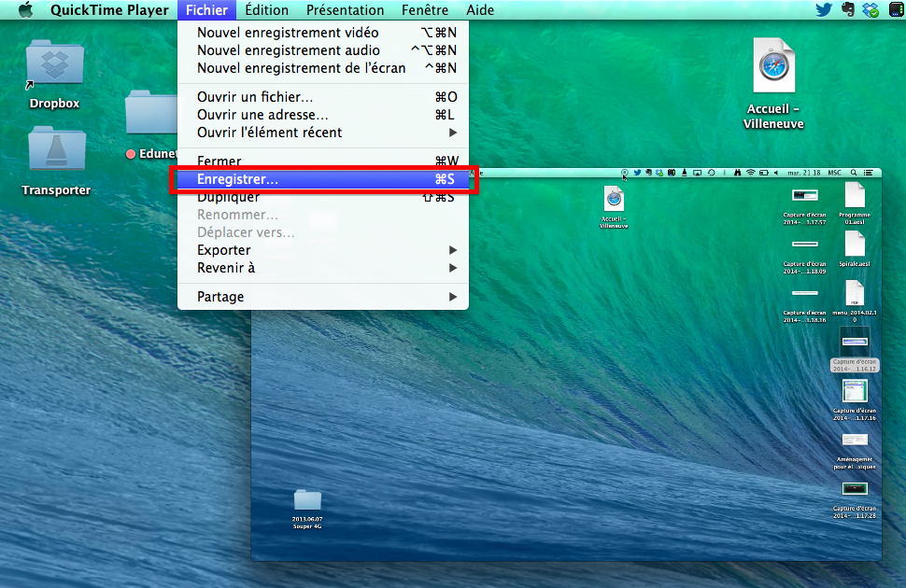Select the Transporter folder on the desktop

56,154
